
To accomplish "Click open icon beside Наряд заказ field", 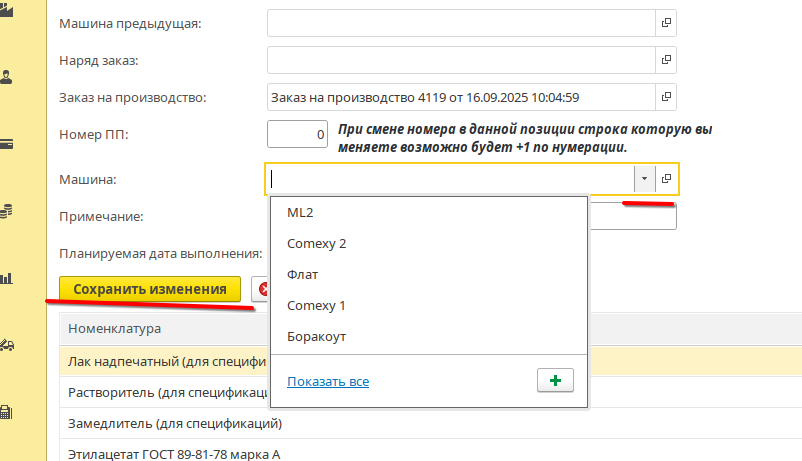I will click(x=667, y=60).
